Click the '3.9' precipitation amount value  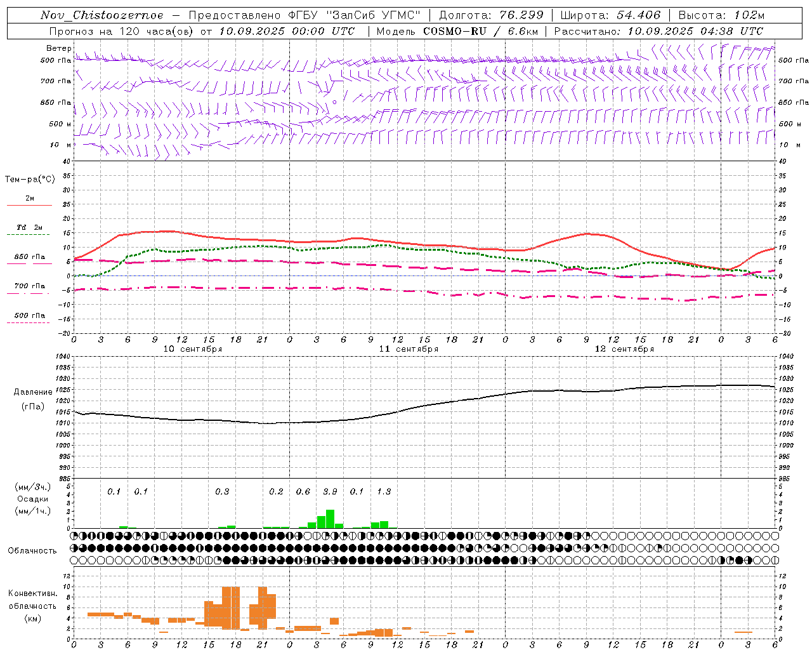pyautogui.click(x=330, y=491)
